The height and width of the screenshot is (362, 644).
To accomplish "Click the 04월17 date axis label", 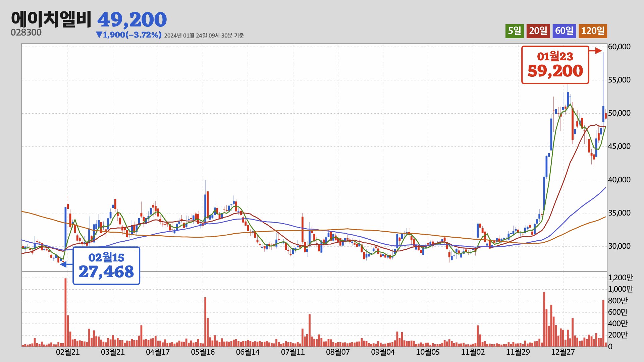I will coord(158,352).
